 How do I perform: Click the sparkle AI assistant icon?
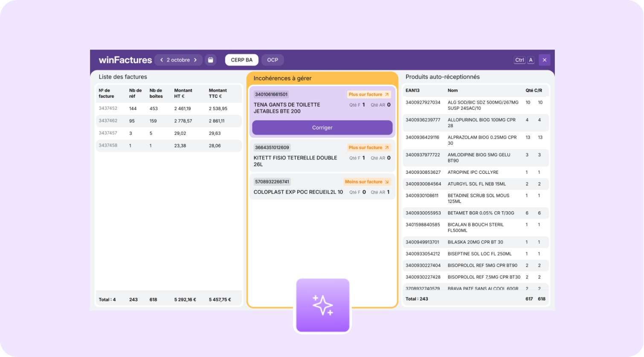pos(322,305)
